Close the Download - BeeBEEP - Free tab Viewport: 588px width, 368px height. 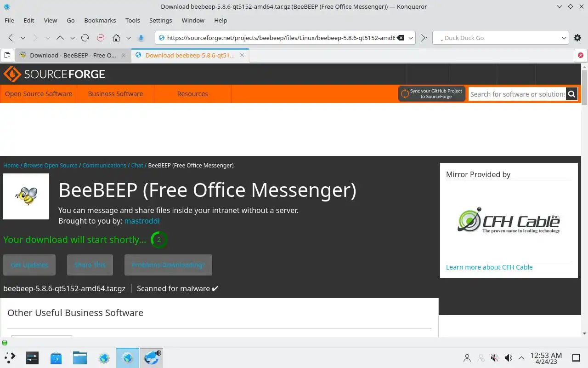[123, 55]
